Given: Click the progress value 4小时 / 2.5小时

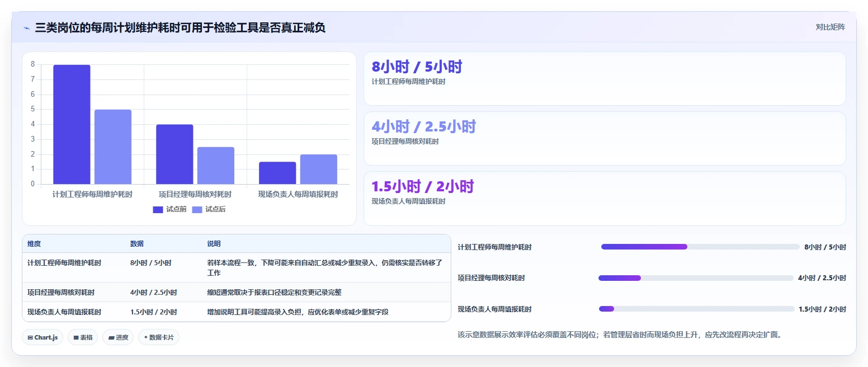Looking at the screenshot, I should (822, 278).
